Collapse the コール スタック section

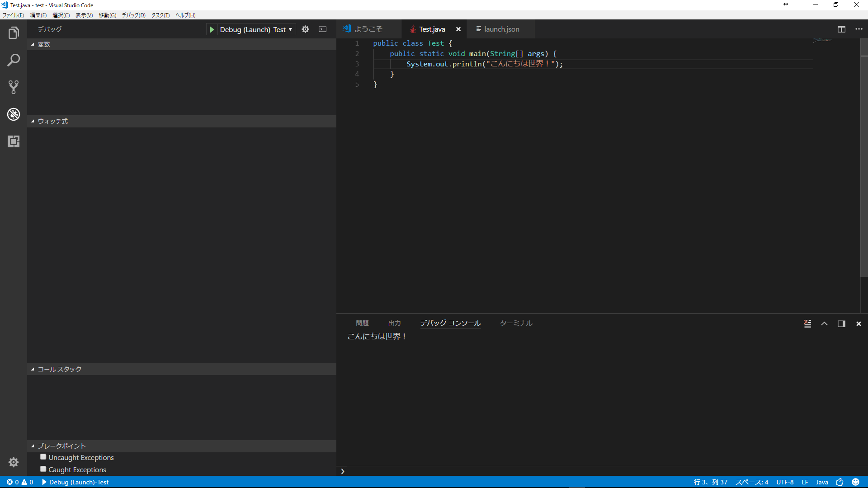point(181,369)
